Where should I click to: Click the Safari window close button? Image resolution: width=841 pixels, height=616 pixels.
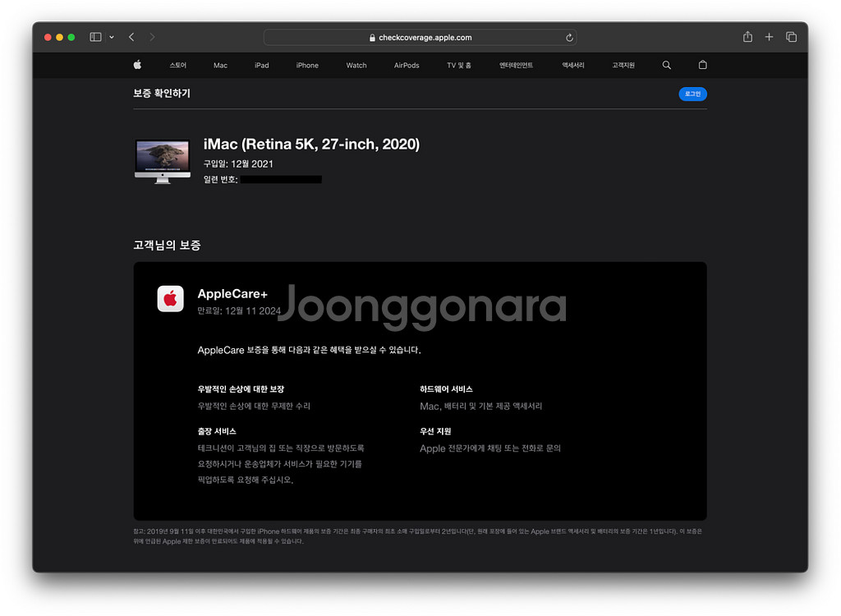click(x=48, y=37)
